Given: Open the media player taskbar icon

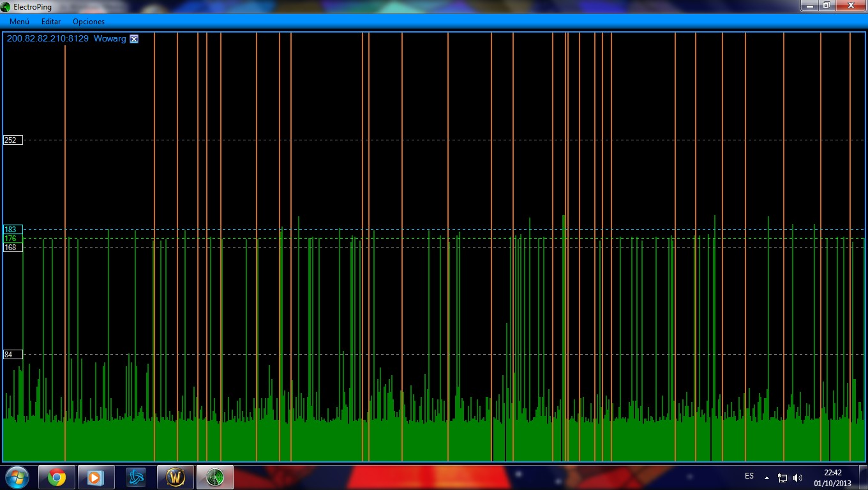Looking at the screenshot, I should point(96,477).
